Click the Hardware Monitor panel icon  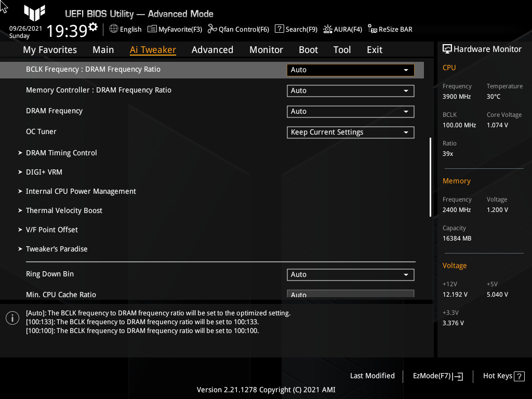[x=447, y=48]
